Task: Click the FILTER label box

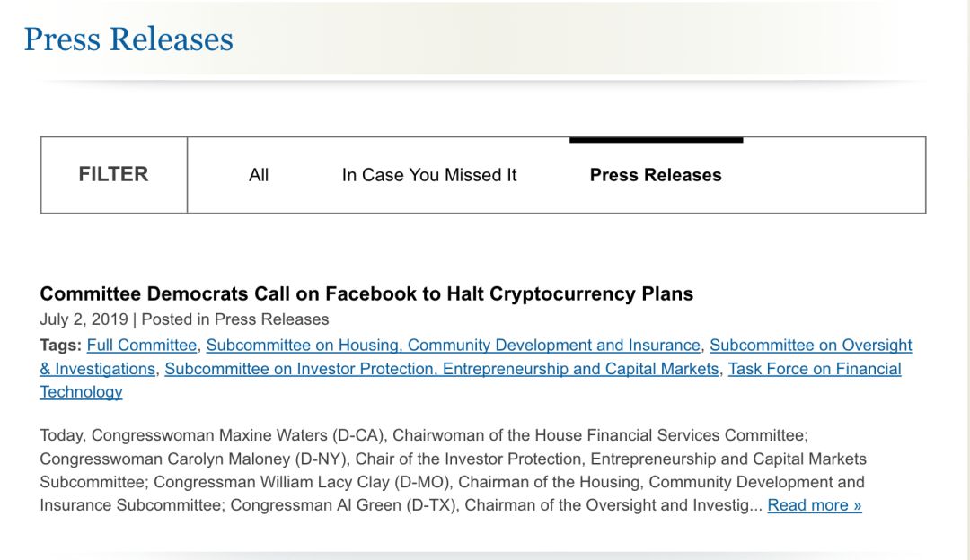Action: (x=114, y=175)
